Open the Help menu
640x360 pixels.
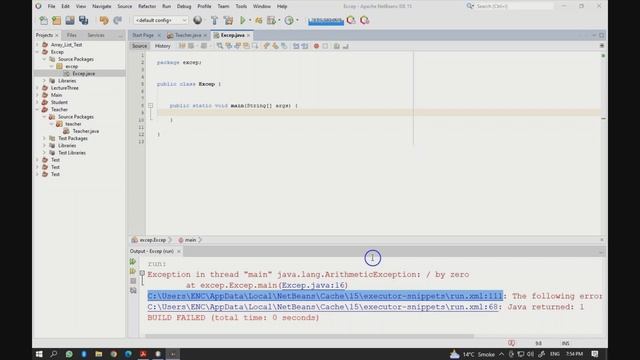[282, 6]
